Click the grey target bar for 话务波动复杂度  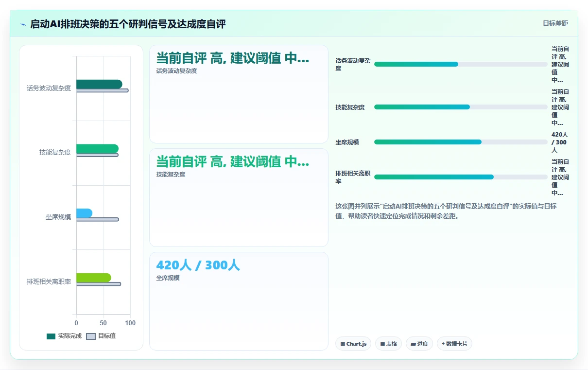click(103, 90)
